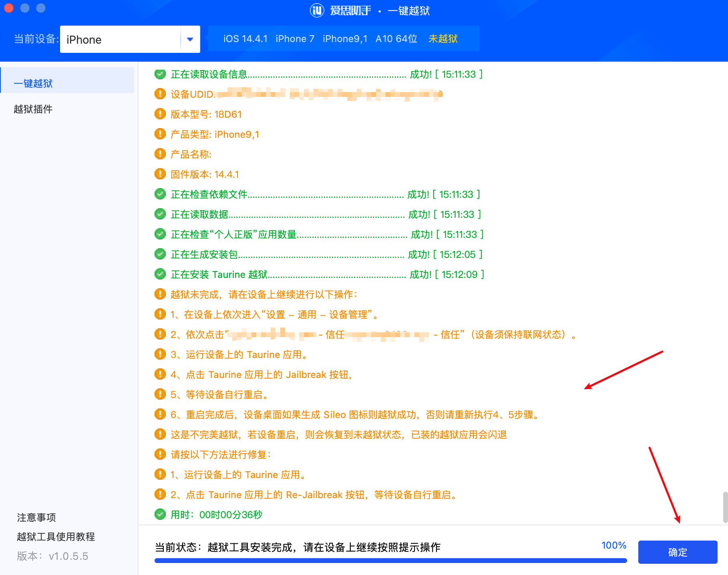Click the check icon beside 用时: 00时00分36秒
The image size is (728, 575).
point(160,515)
